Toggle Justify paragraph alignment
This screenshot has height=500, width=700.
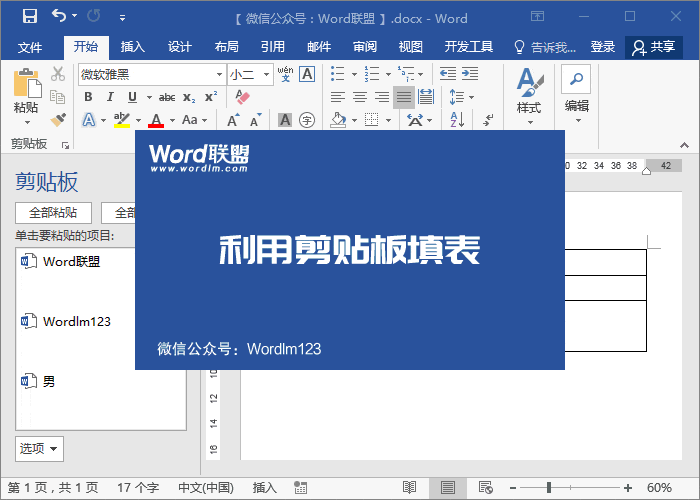click(404, 97)
